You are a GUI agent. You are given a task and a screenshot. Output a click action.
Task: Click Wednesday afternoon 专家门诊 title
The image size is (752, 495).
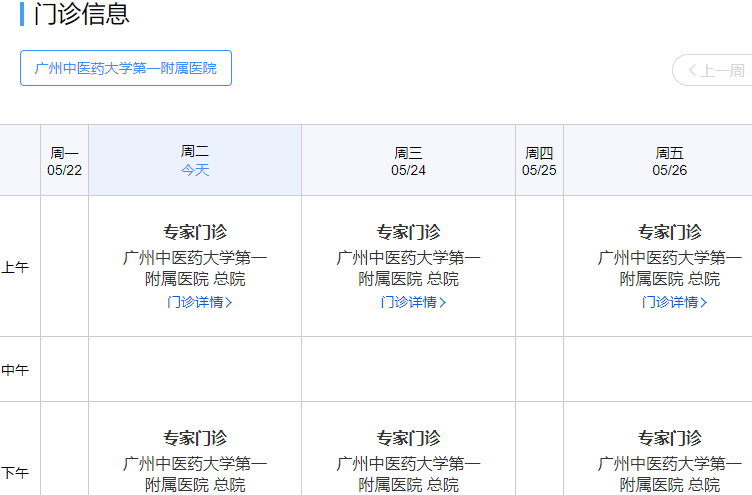(408, 438)
